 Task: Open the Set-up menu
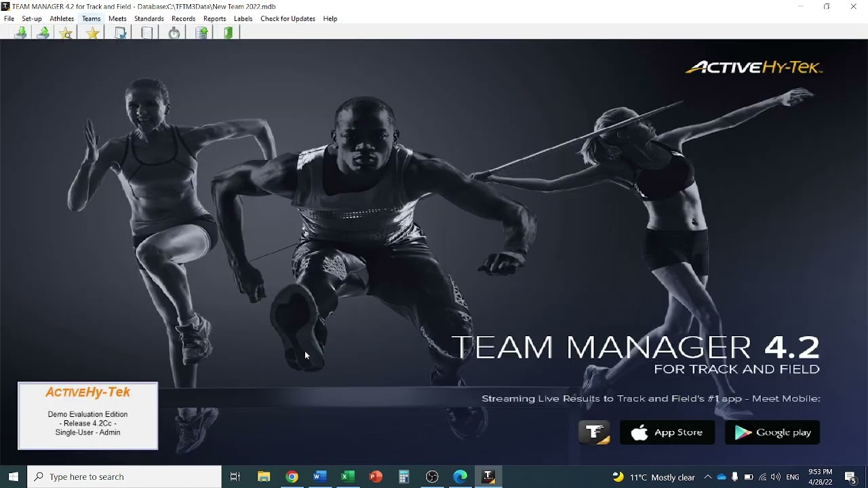click(32, 18)
